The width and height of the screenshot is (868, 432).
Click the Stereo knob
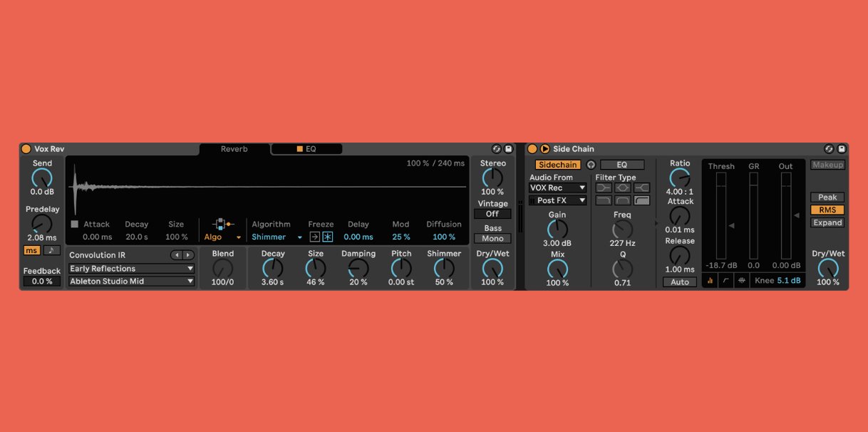point(492,178)
